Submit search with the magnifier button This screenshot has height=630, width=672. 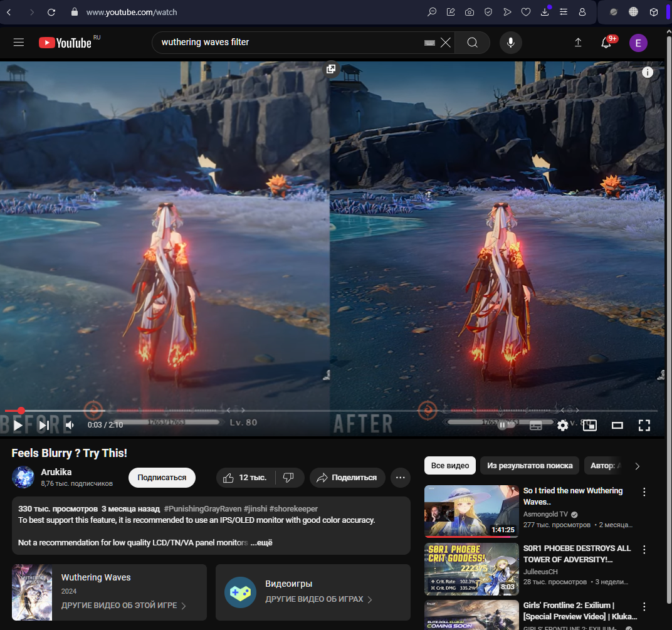472,43
